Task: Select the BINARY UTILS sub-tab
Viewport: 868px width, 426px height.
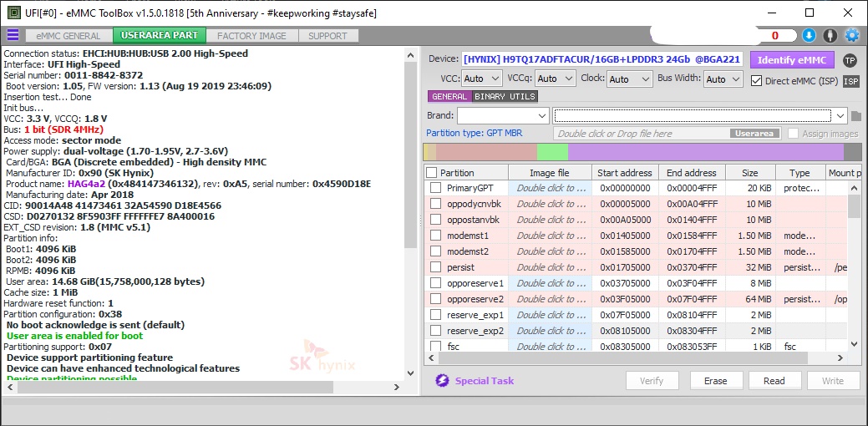Action: (505, 97)
